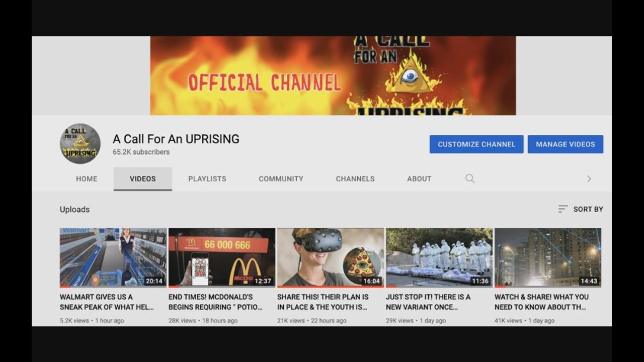Screen dimensions: 644x362
Task: Click the Official Channel banner image
Action: coord(333,75)
